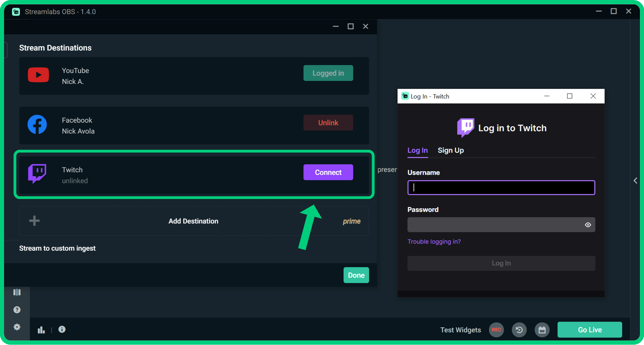Viewport: 644px width, 345px height.
Task: Show password with the eye icon
Action: click(588, 225)
